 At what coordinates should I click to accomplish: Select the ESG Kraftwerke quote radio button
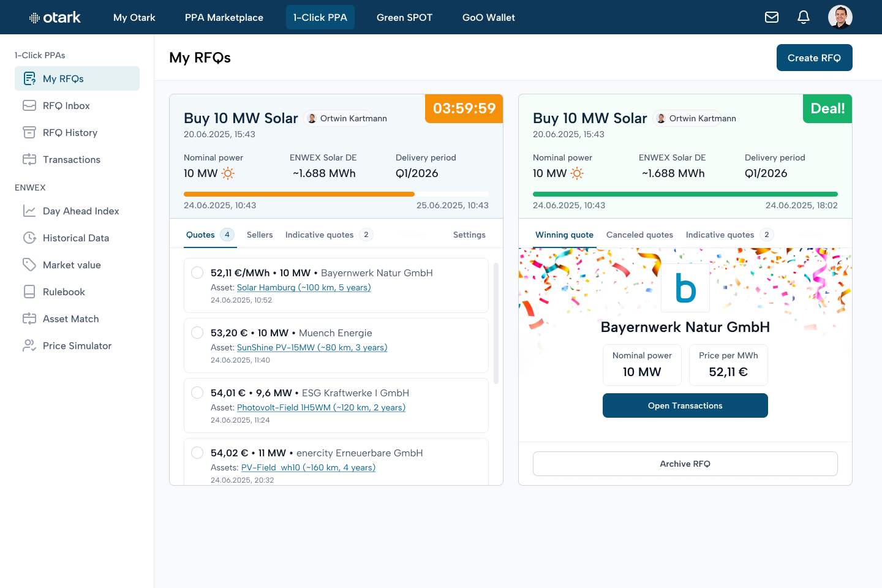197,393
